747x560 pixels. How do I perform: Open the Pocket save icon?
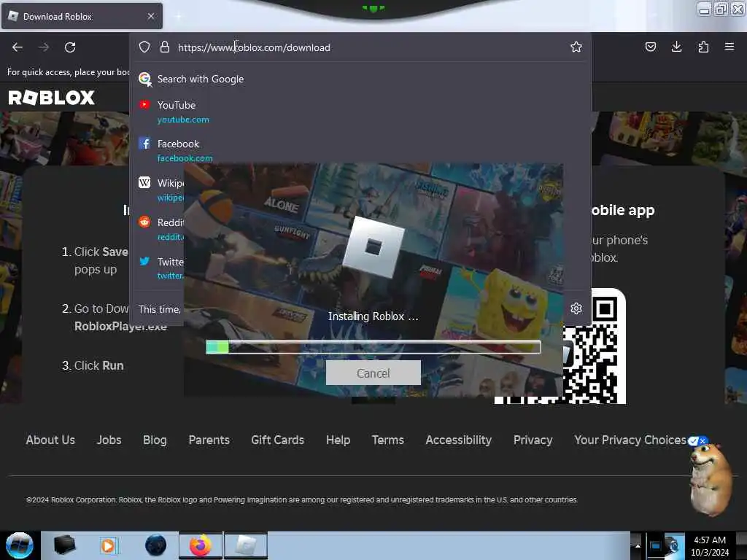(650, 47)
